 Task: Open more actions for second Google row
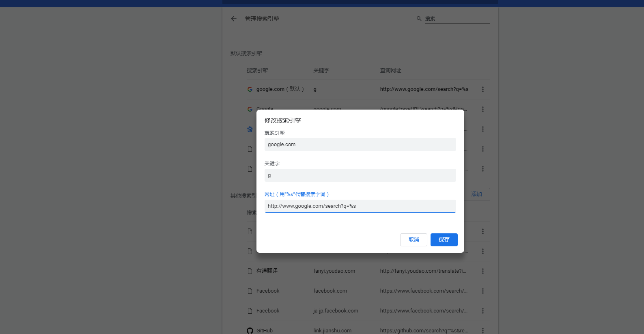coord(483,109)
